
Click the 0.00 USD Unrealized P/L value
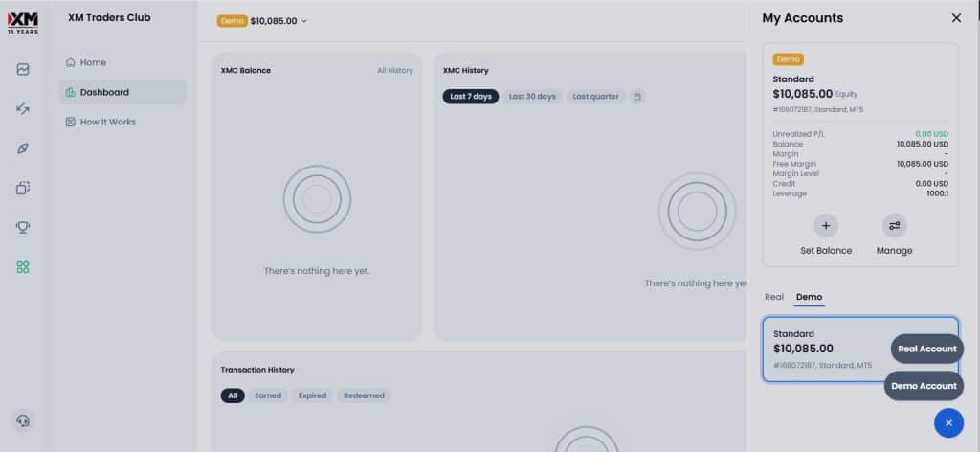931,134
